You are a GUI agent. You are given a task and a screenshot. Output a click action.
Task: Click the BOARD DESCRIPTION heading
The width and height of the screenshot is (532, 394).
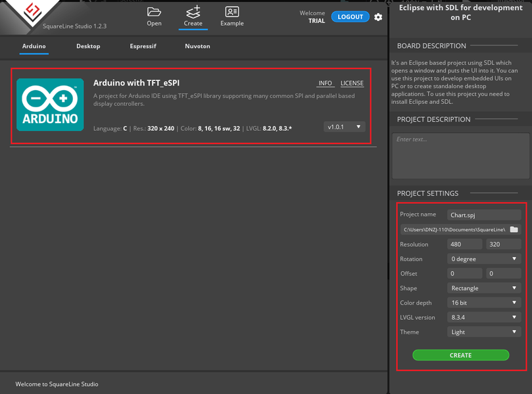(431, 46)
